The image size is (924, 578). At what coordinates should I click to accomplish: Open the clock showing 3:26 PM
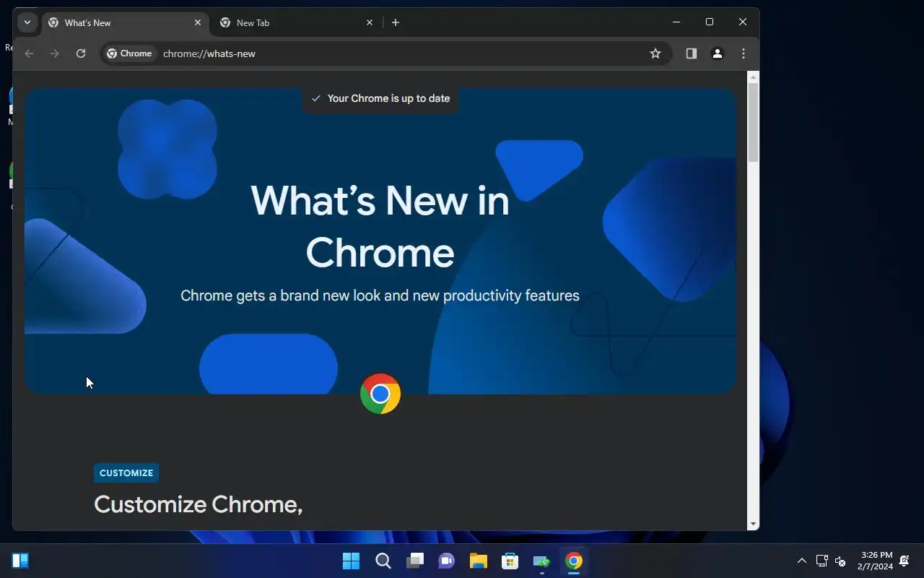click(x=875, y=561)
